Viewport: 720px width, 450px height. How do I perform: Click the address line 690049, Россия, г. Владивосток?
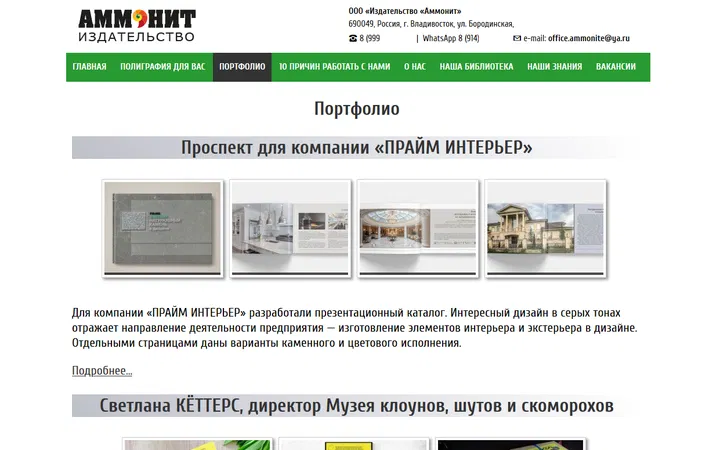pos(431,24)
